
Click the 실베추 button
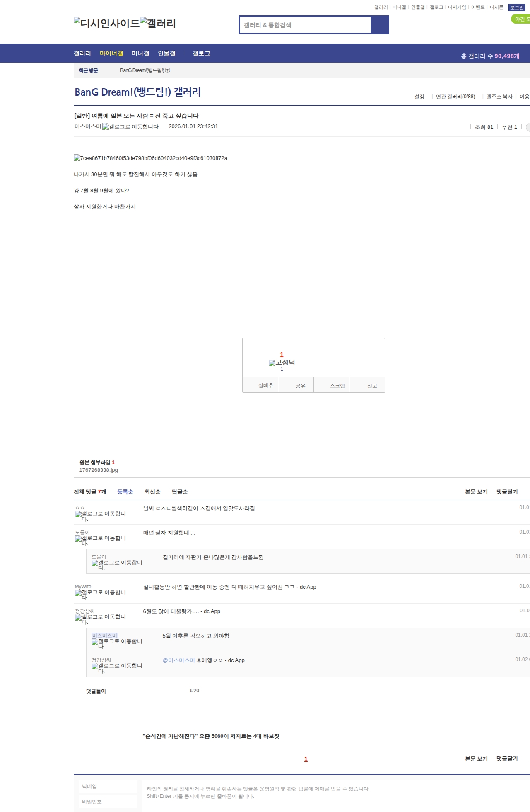pos(260,385)
